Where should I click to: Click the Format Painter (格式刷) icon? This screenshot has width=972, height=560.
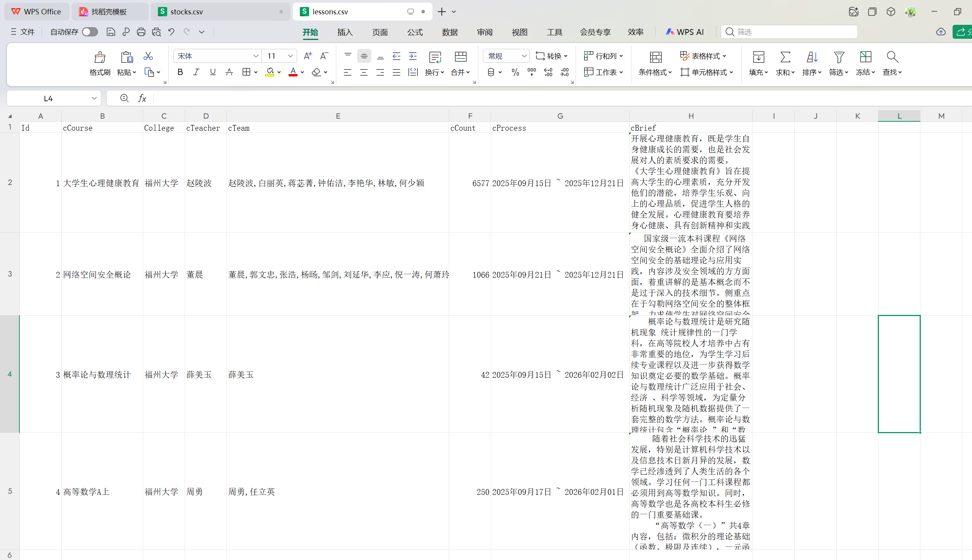[100, 57]
